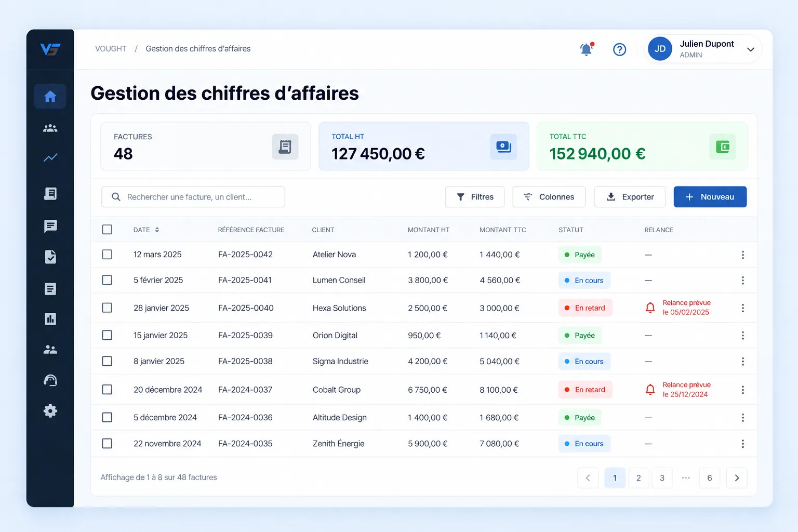Select the Altitude Design row checkbox
Viewport: 798px width, 532px height.
click(107, 417)
